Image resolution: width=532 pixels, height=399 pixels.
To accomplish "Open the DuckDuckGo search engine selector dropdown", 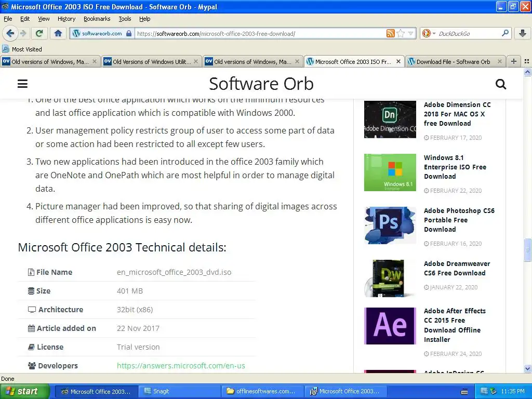I will point(429,33).
